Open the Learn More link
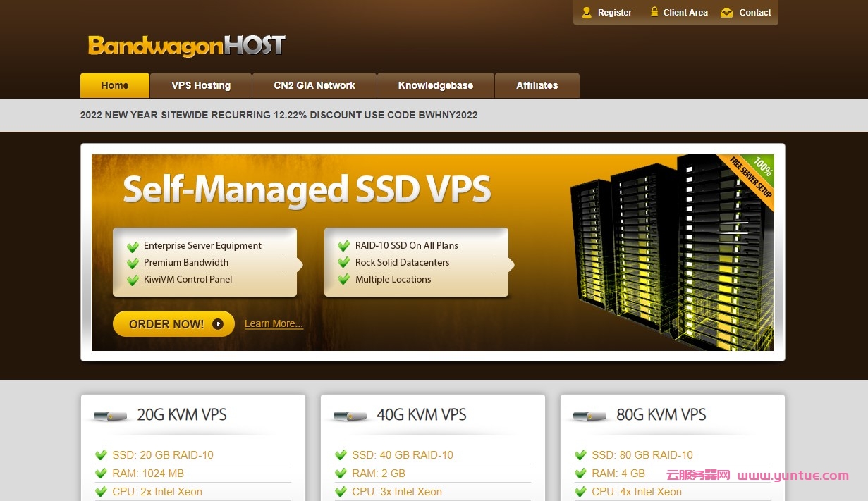Screen dimensions: 868x501 click(x=273, y=323)
